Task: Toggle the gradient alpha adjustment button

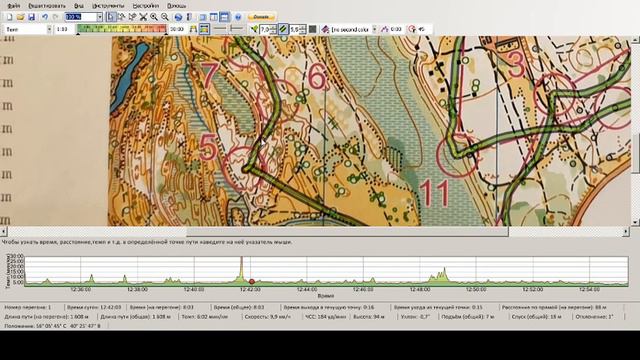Action: click(204, 29)
